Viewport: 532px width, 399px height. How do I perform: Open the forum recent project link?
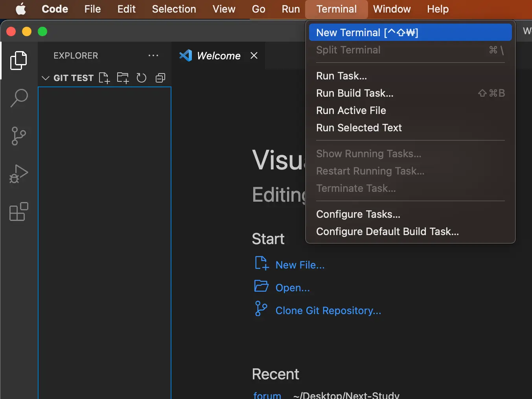[x=267, y=395]
